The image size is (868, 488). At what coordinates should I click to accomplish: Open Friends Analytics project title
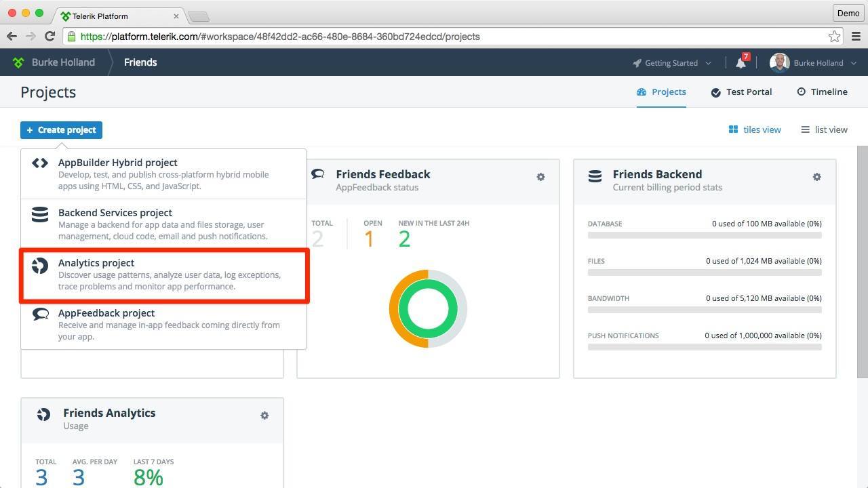(x=109, y=413)
